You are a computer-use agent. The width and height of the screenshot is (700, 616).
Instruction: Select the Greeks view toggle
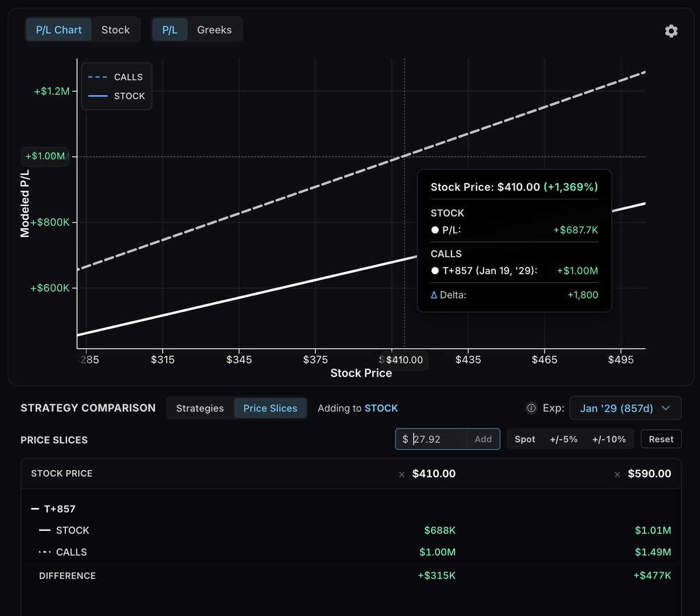pos(214,30)
